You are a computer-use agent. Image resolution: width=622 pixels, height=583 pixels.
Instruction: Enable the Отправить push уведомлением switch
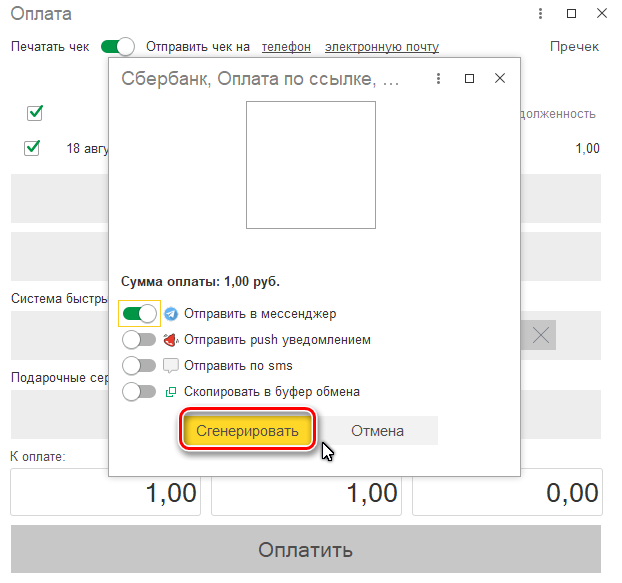click(x=139, y=340)
